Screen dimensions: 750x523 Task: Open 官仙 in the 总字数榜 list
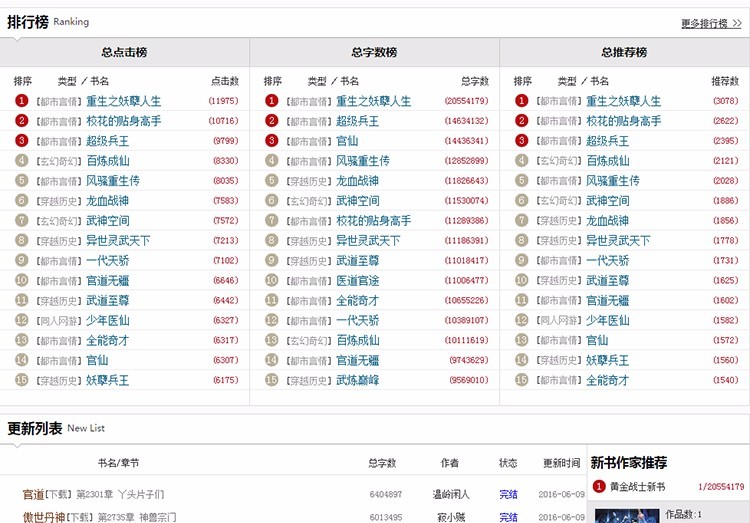coord(347,141)
